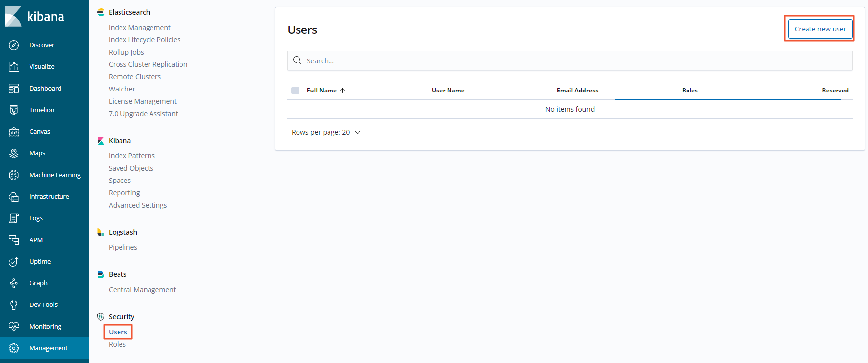Open Logs via its document icon

click(14, 218)
